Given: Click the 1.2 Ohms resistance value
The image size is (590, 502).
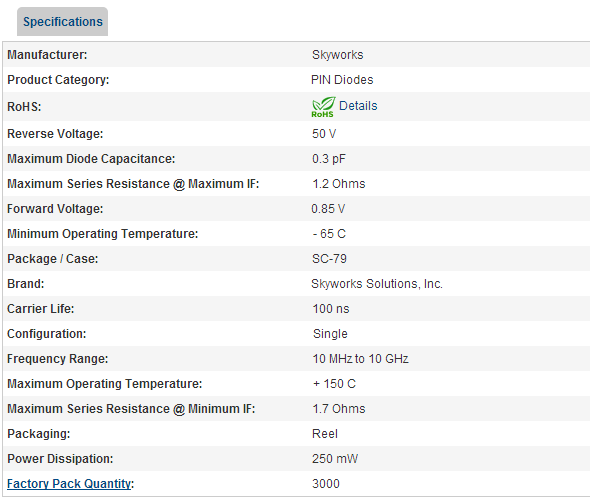Looking at the screenshot, I should (339, 184).
